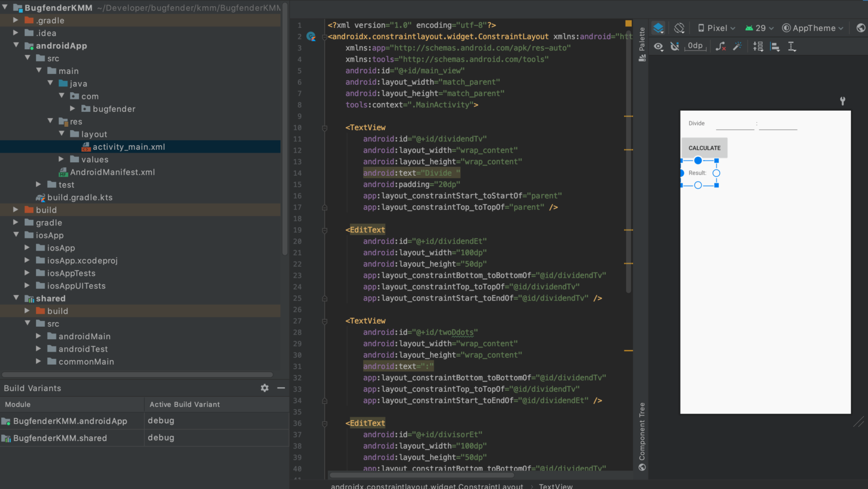Open the AppTheme selector dropdown
Screen dimensions: 868x489
point(813,28)
